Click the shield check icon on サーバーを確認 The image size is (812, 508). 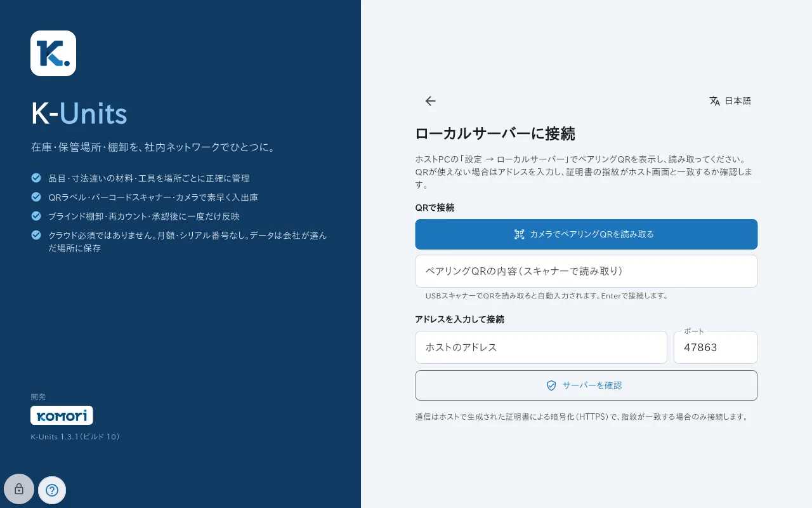tap(551, 385)
